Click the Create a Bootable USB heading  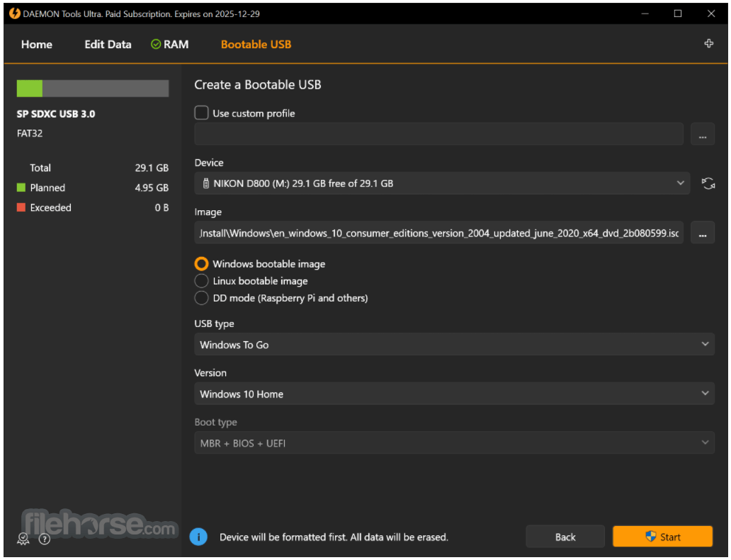[x=258, y=85]
